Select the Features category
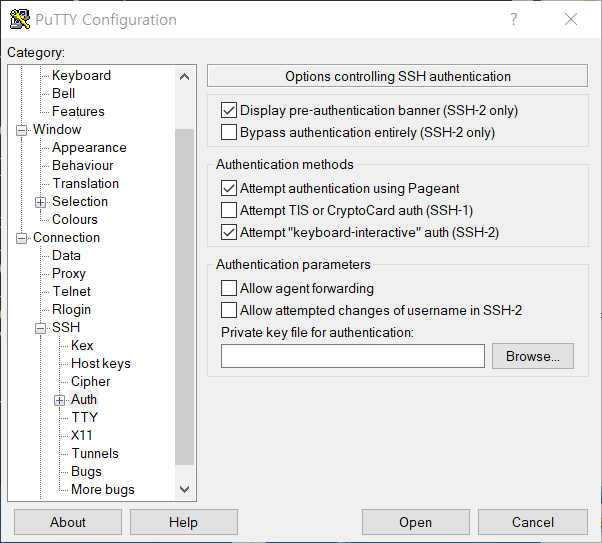Screen dimensions: 602x543 point(78,111)
